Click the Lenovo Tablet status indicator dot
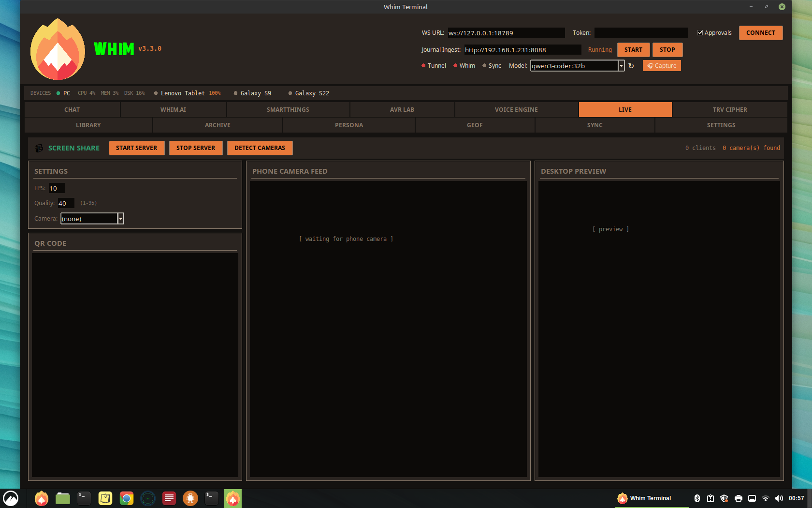This screenshot has width=812, height=508. [x=156, y=93]
